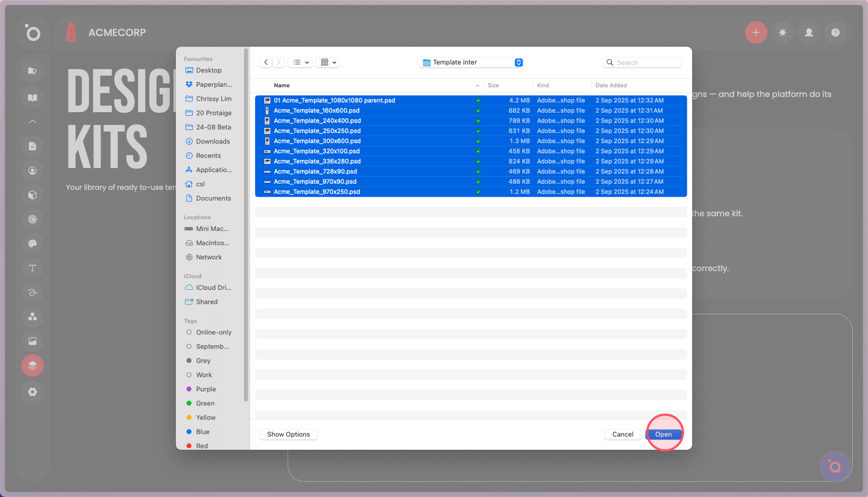The image size is (868, 497).
Task: Open the grid grouping dropdown
Action: click(329, 62)
